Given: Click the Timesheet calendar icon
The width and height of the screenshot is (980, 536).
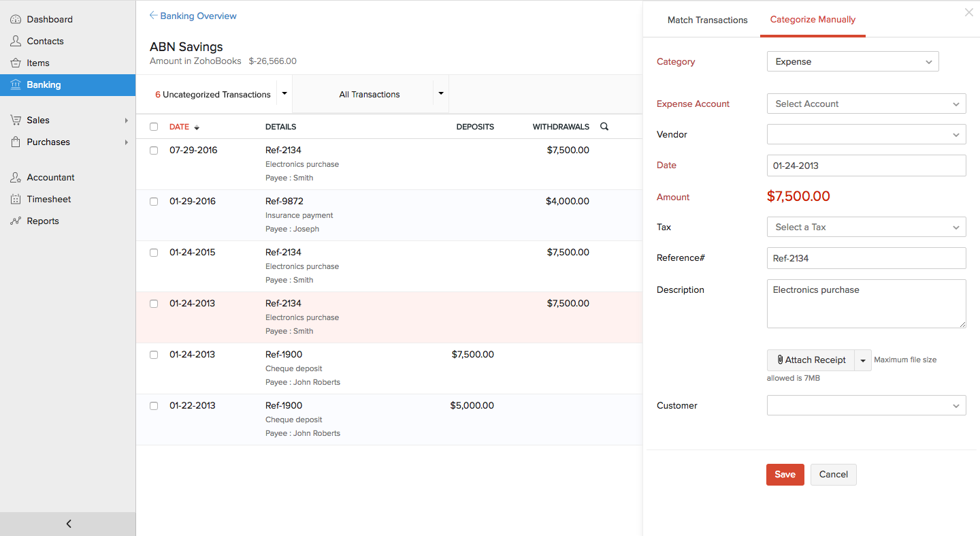Looking at the screenshot, I should [16, 200].
